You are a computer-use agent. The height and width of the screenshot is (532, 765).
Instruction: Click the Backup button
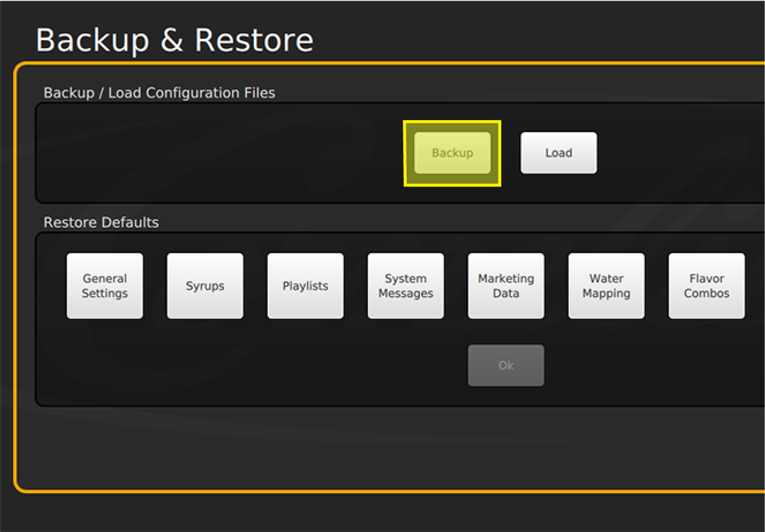coord(452,153)
